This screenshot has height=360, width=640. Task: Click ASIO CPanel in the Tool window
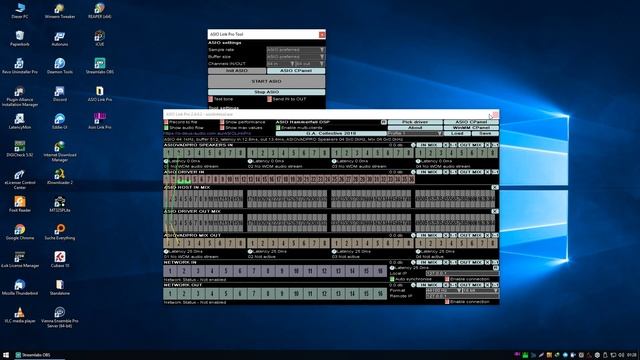pos(296,71)
